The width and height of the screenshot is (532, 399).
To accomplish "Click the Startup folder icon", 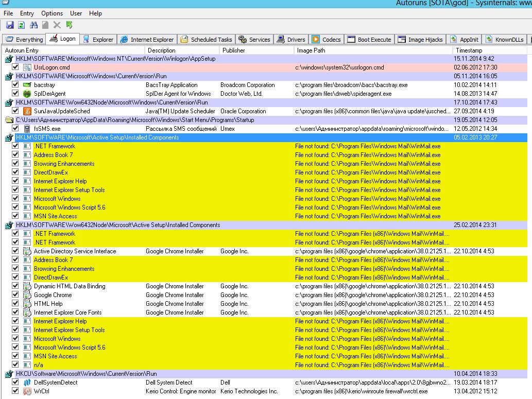I will coord(9,120).
